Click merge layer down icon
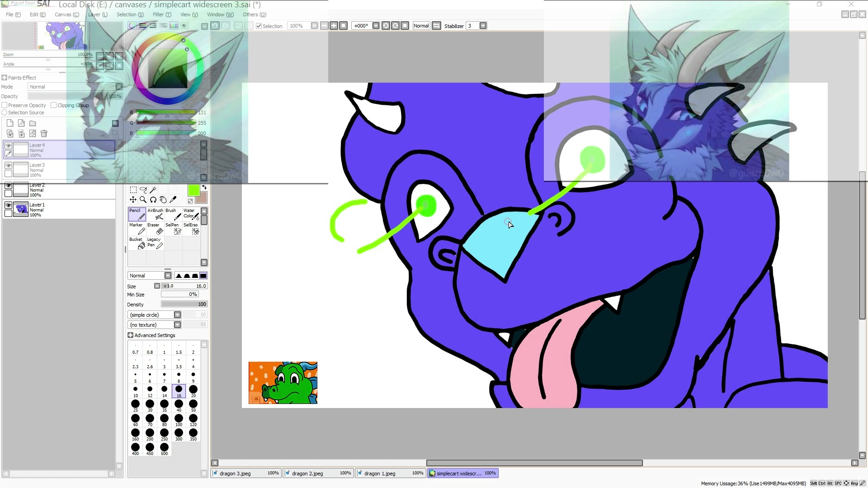868x488 pixels. [10, 133]
